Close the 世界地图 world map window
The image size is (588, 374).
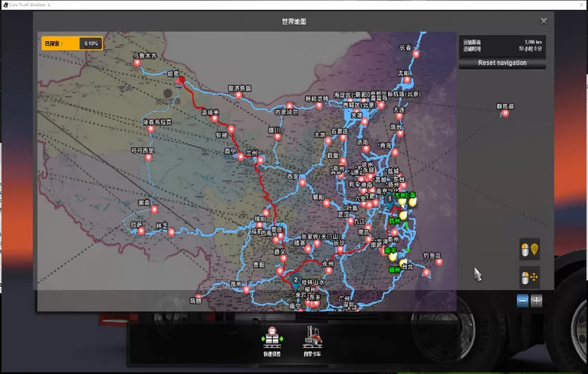tap(544, 21)
